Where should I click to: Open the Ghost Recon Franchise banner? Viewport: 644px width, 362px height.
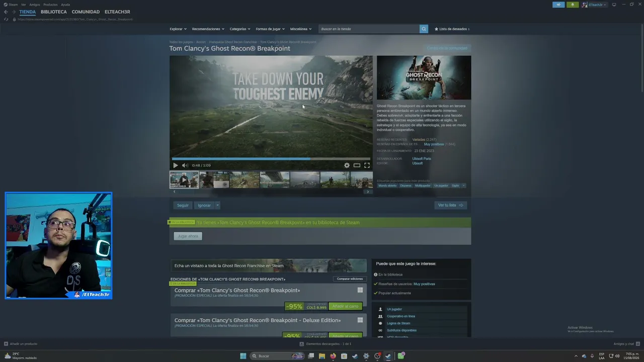click(268, 265)
